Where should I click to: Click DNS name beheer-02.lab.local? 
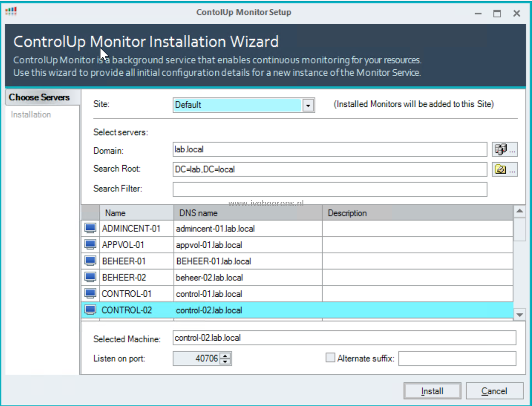[209, 277]
